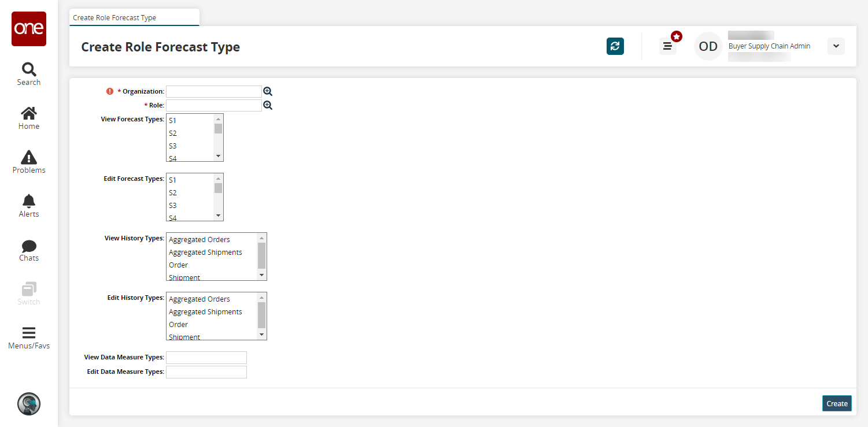Open the Chats panel
Image resolution: width=868 pixels, height=427 pixels.
[29, 250]
